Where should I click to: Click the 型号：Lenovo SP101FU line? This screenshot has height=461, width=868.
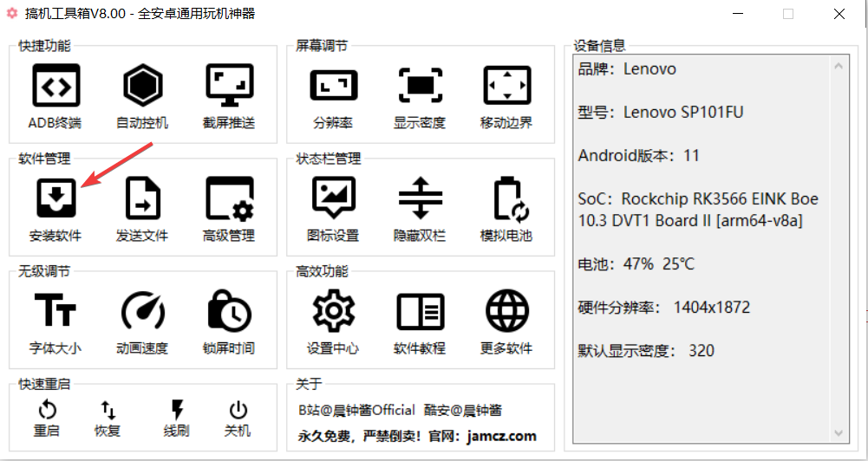click(x=661, y=113)
